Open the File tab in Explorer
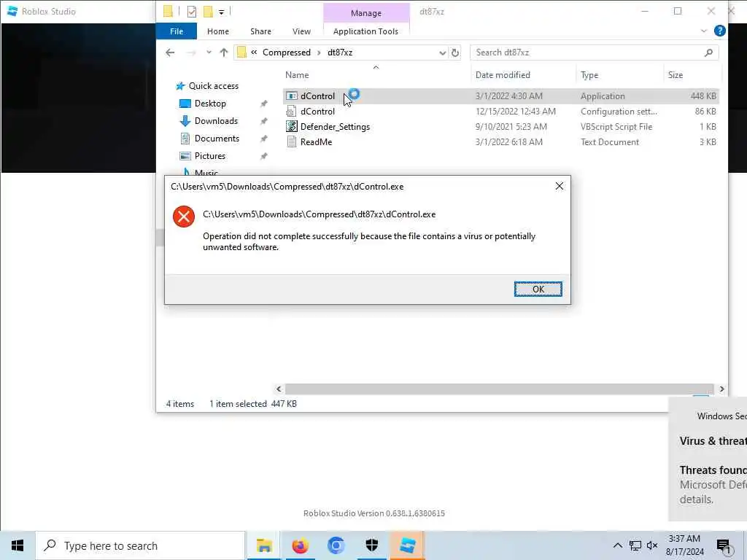The image size is (747, 560). [x=177, y=31]
